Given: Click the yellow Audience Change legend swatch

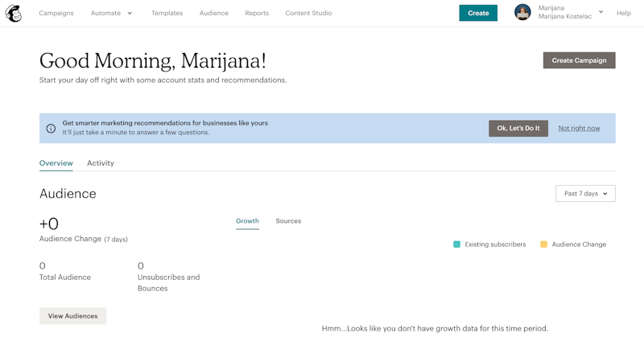Looking at the screenshot, I should pos(543,244).
